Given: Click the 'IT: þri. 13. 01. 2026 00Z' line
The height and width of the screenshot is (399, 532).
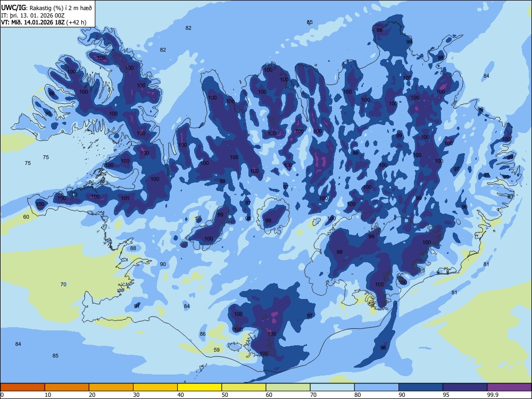Looking at the screenshot, I should click(x=33, y=15).
